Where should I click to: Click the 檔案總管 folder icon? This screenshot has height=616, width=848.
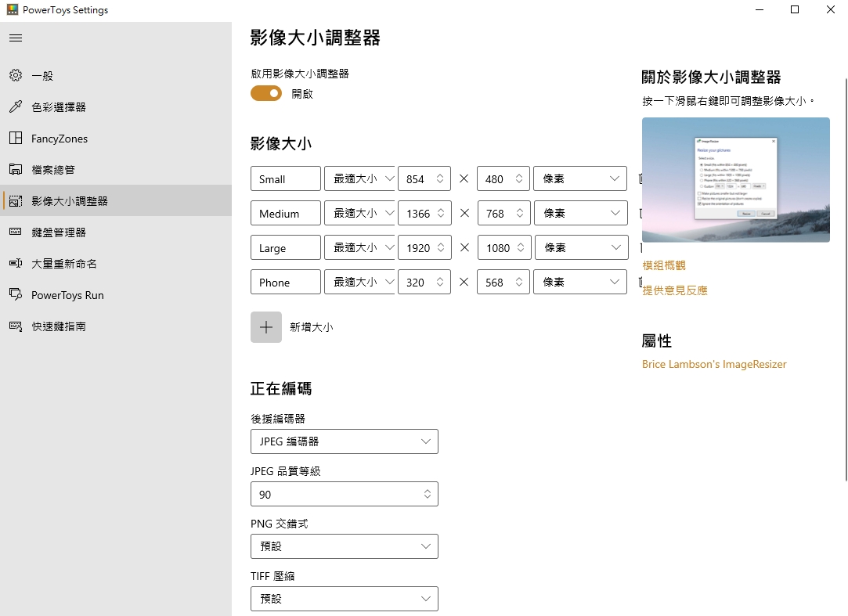(16, 170)
